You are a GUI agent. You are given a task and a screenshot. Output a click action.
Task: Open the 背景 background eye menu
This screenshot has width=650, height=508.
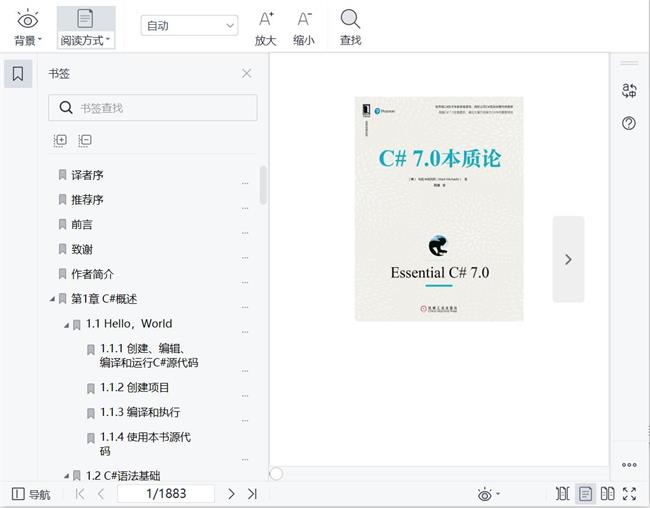point(28,28)
